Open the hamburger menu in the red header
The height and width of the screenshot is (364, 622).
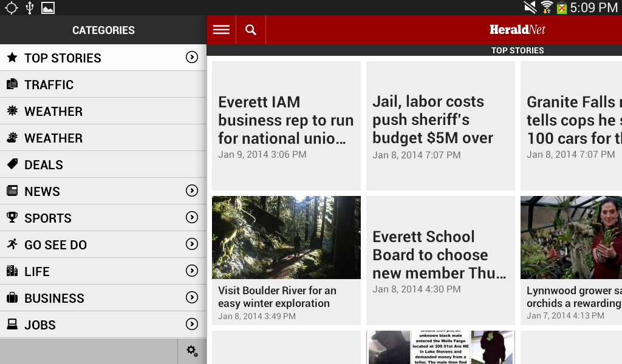tap(221, 30)
